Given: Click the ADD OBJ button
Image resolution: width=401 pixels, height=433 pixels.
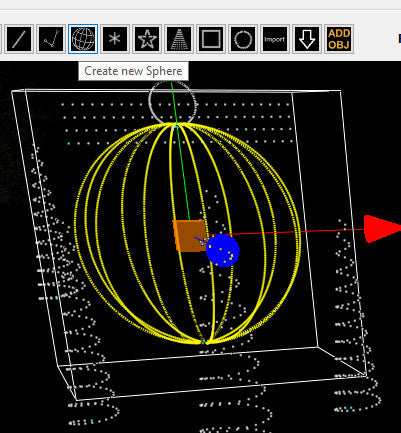Looking at the screenshot, I should coord(339,39).
